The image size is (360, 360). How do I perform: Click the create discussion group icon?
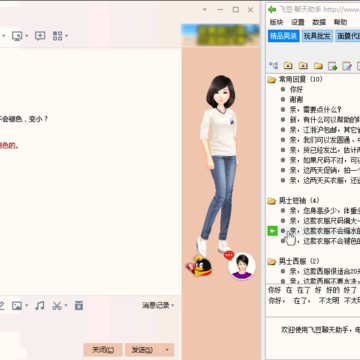tap(40, 36)
